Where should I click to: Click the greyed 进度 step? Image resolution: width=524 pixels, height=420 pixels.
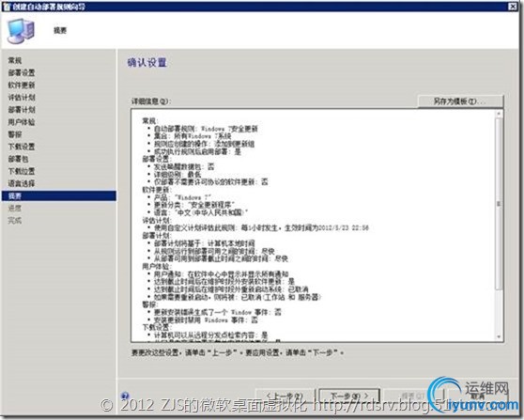point(15,208)
